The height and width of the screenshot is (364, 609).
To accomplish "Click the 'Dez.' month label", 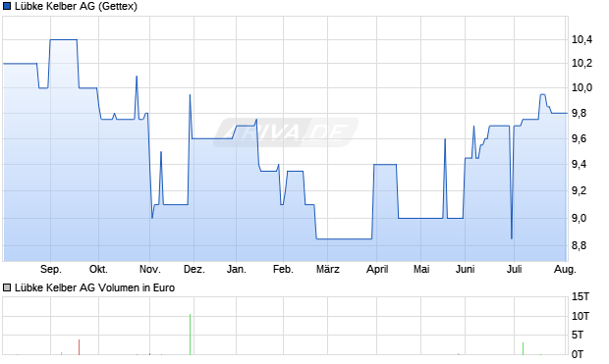I will 194,269.
